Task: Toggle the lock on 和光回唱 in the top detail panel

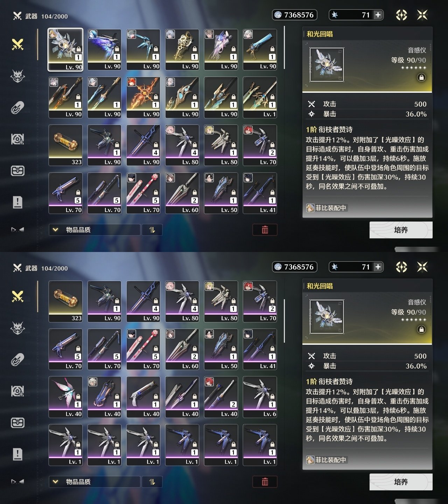Action: click(x=421, y=77)
